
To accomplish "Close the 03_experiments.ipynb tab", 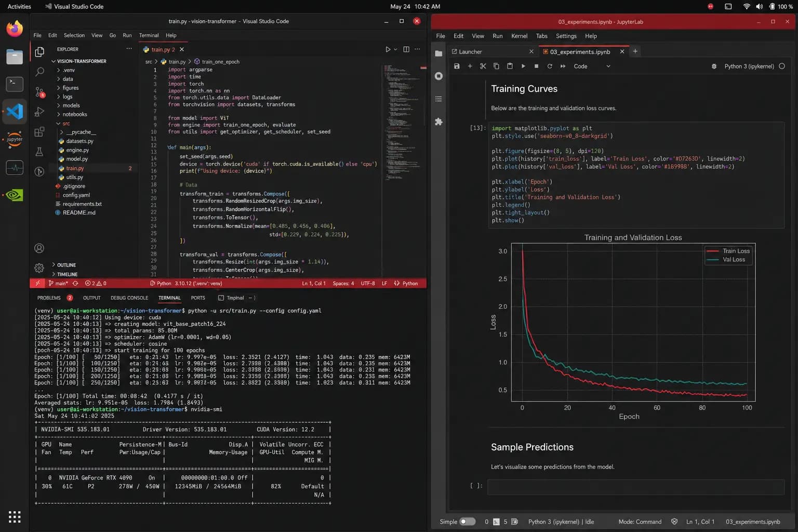I will point(622,51).
